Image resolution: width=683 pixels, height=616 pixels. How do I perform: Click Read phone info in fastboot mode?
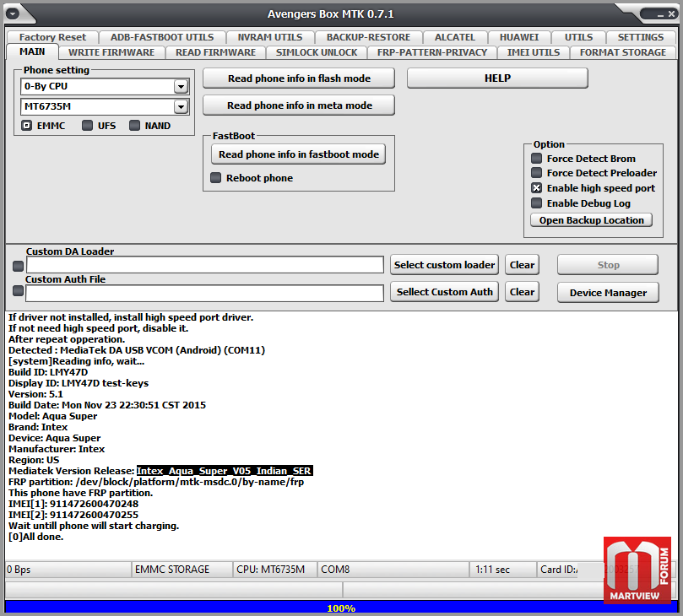[x=298, y=154]
